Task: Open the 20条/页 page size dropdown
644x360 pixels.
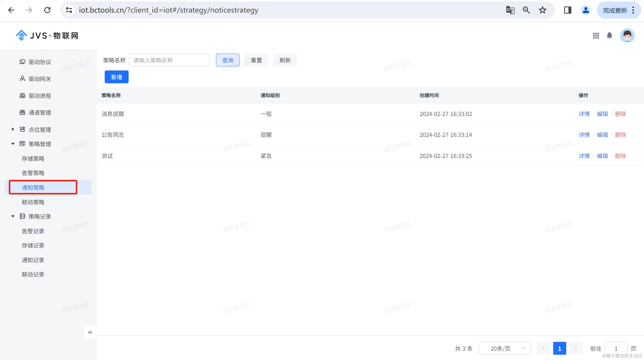Action: pyautogui.click(x=505, y=348)
